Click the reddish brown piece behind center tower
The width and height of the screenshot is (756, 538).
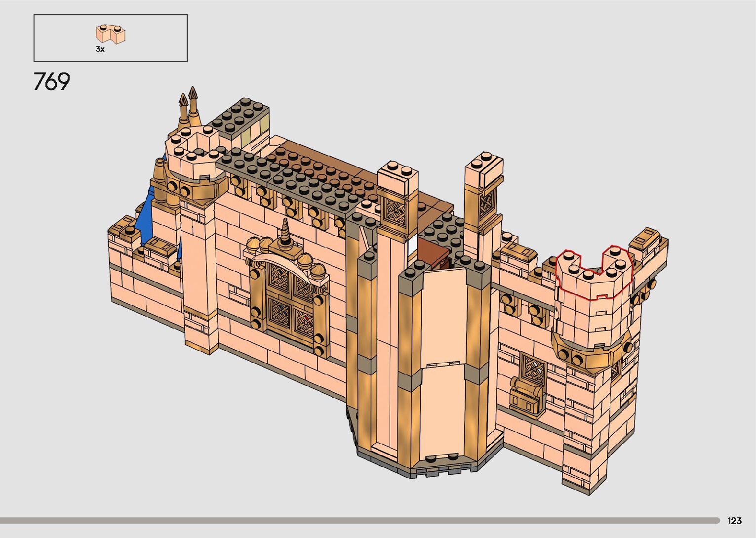(x=434, y=252)
